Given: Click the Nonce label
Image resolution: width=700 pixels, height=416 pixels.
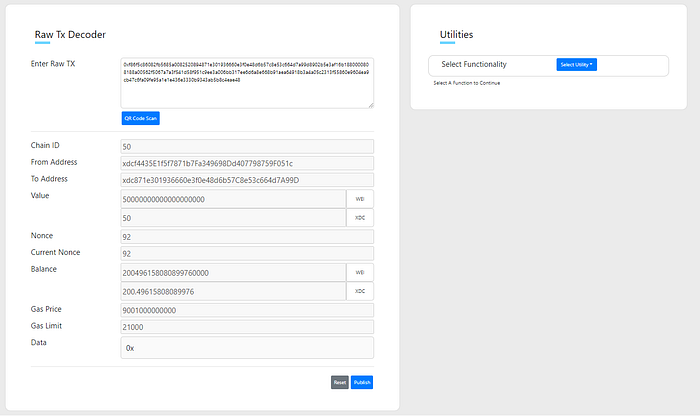Looking at the screenshot, I should pos(42,236).
